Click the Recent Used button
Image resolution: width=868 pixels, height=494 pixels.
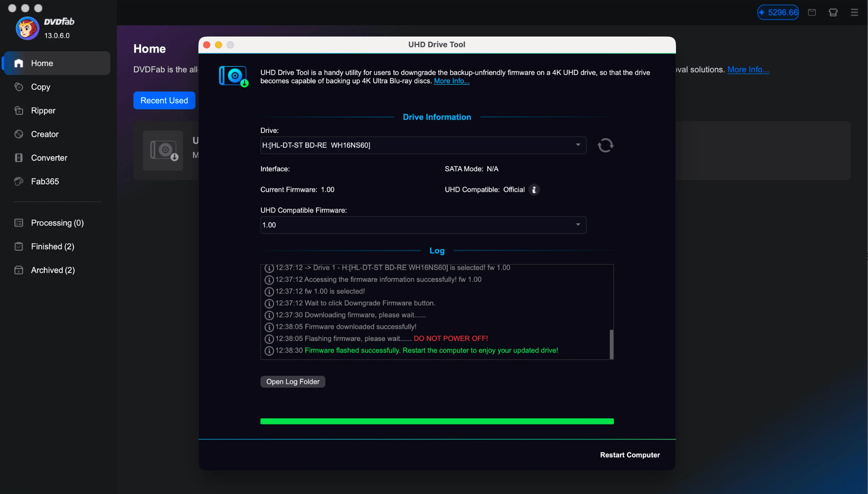[164, 100]
